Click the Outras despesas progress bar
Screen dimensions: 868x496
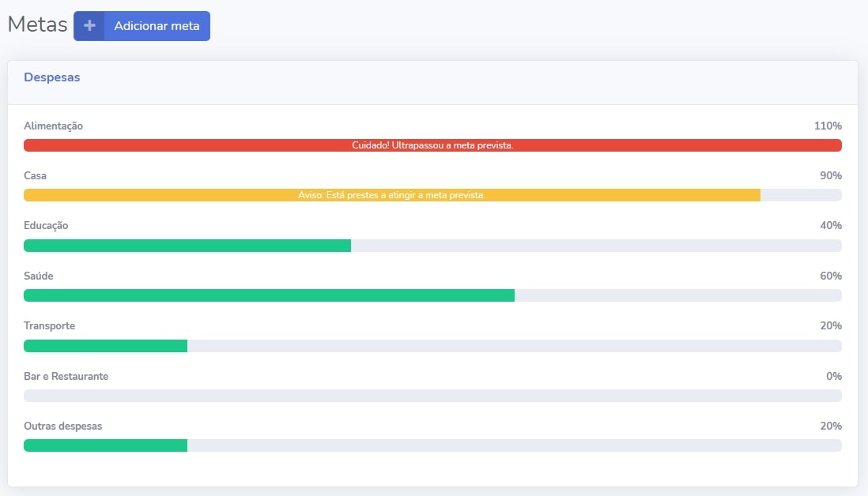click(105, 445)
